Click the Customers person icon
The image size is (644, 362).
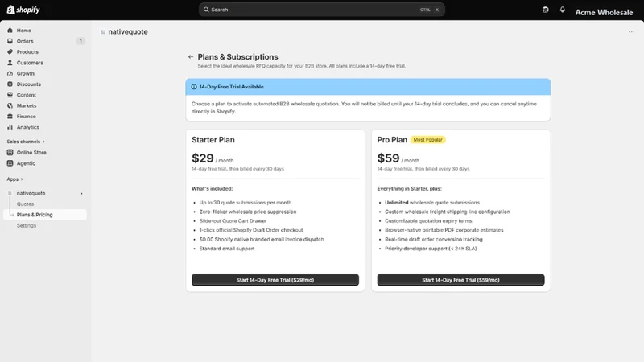pos(10,63)
